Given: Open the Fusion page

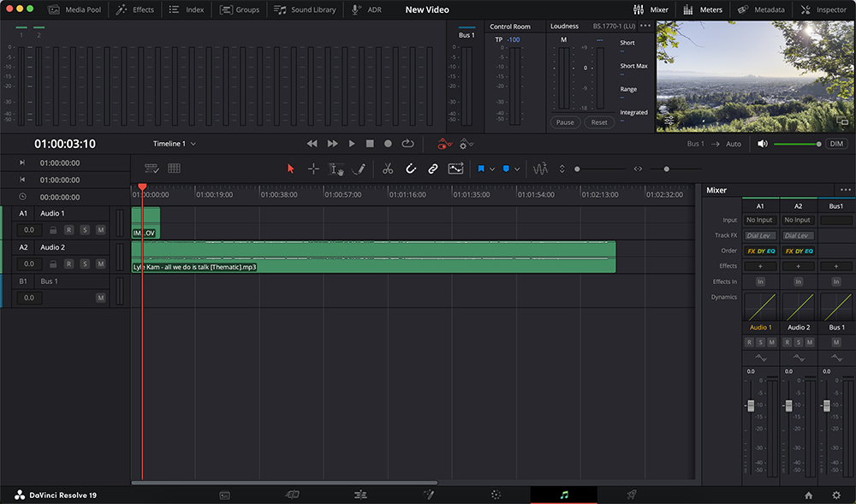Looking at the screenshot, I should point(429,495).
